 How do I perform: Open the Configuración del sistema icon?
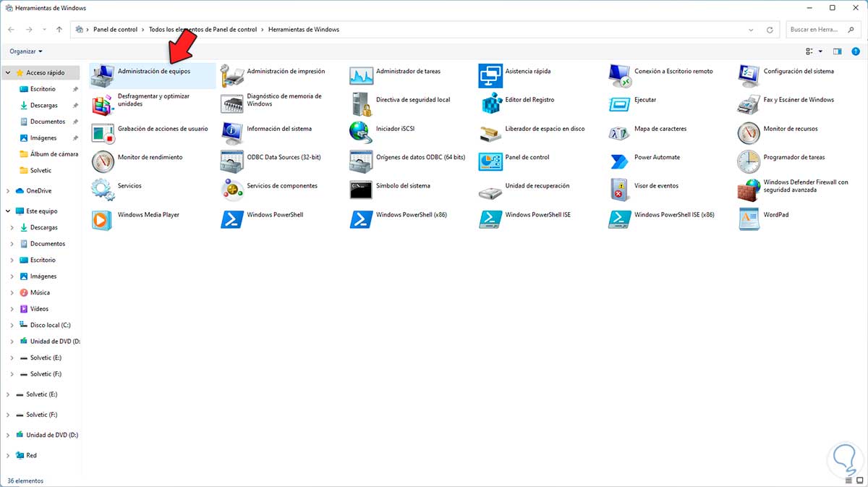pos(749,75)
